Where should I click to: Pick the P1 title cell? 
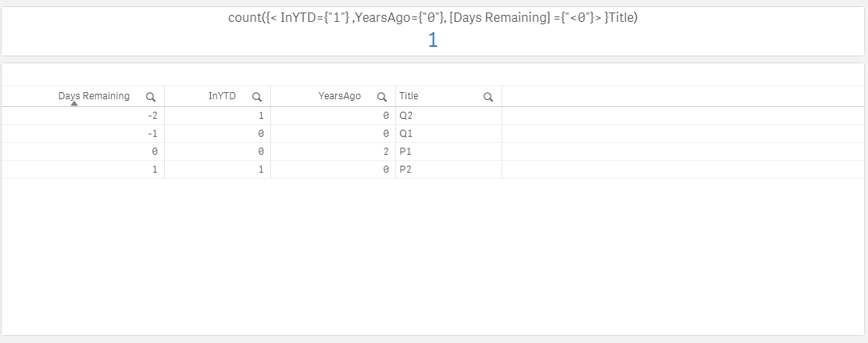pos(406,152)
